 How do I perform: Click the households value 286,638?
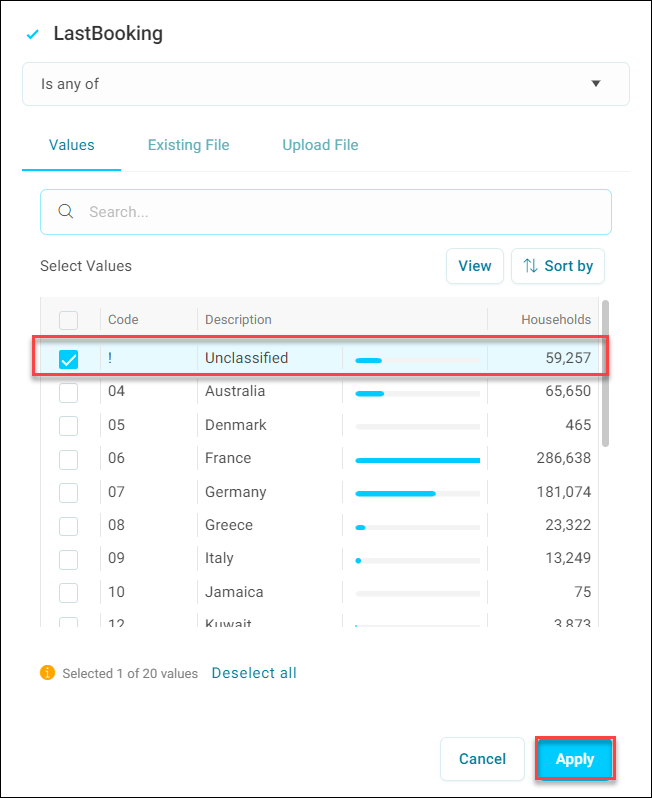coord(563,458)
